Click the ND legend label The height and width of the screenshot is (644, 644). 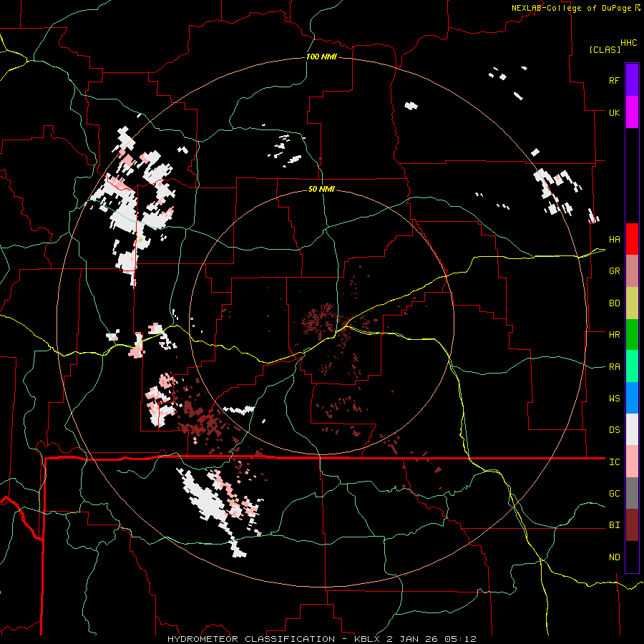click(x=614, y=557)
